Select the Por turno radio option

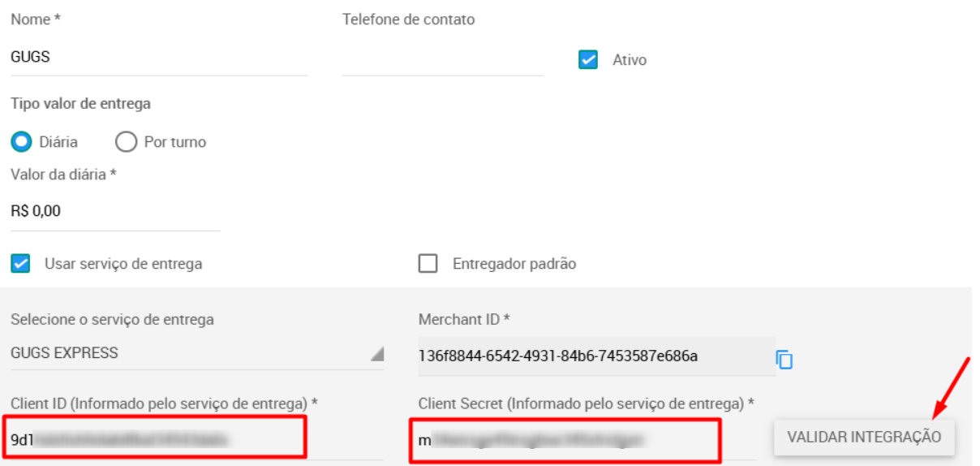pos(126,142)
